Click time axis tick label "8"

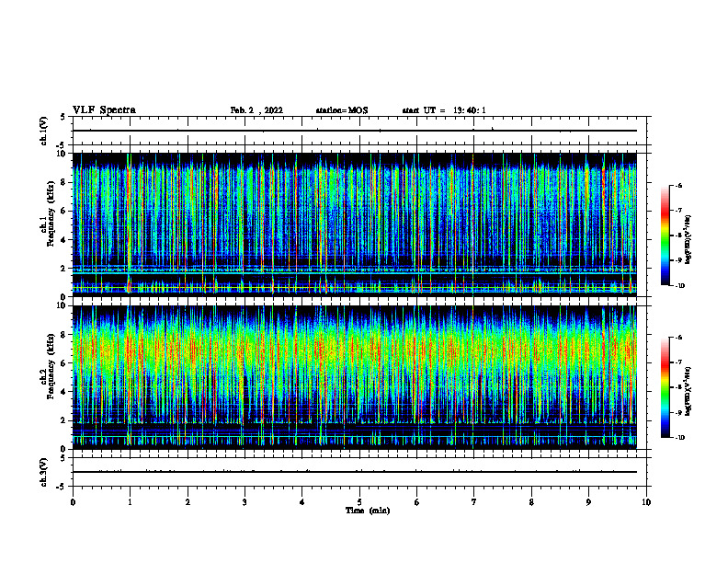click(x=531, y=502)
